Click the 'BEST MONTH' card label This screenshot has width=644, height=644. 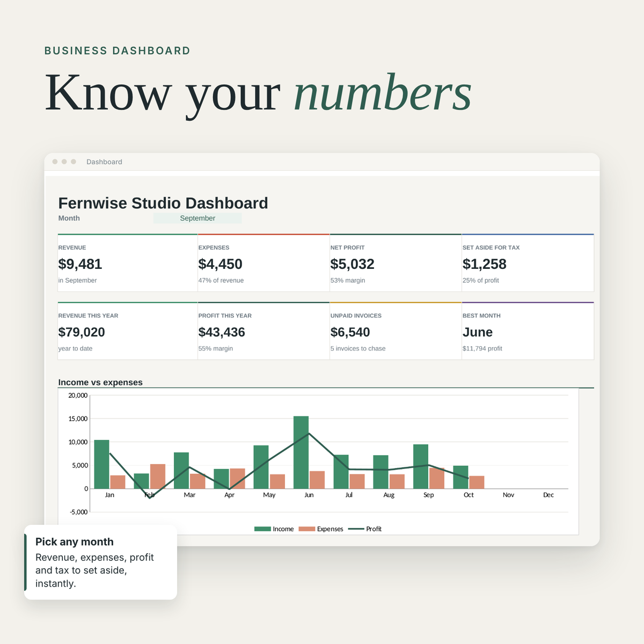481,316
